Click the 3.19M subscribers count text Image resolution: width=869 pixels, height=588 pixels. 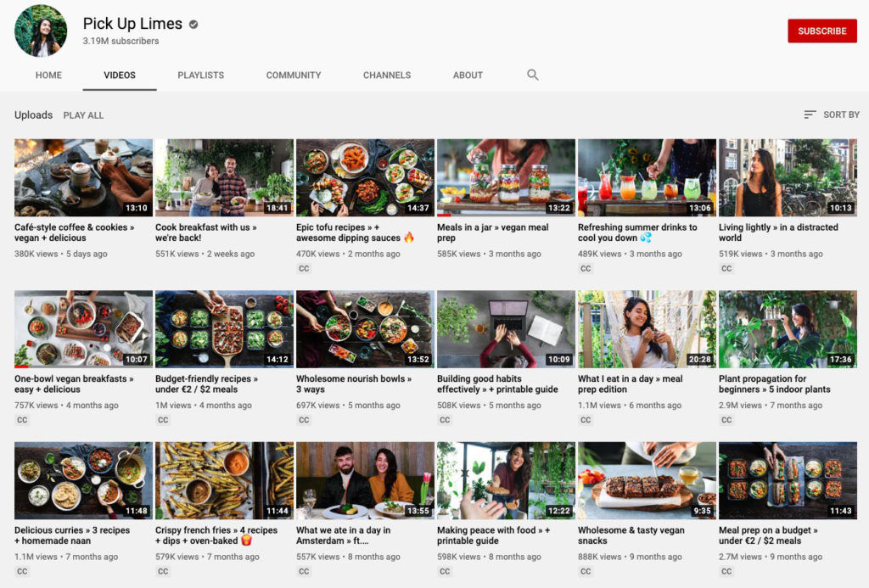coord(121,41)
